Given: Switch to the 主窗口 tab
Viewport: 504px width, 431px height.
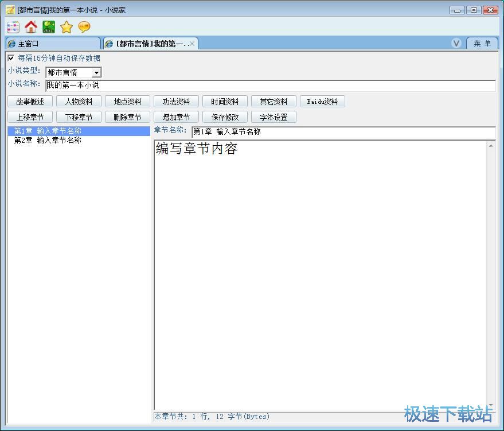Looking at the screenshot, I should tap(53, 44).
